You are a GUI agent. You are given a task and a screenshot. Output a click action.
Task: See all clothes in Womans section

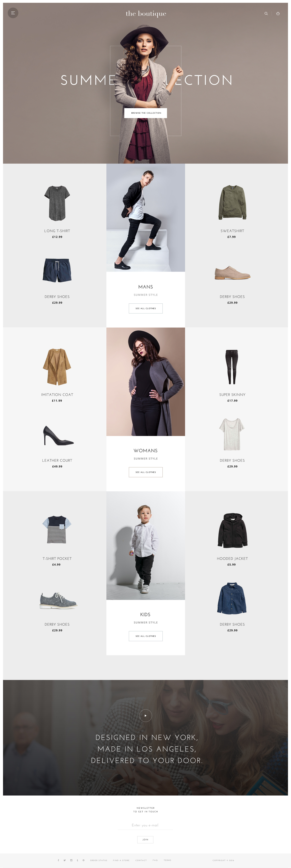(145, 472)
